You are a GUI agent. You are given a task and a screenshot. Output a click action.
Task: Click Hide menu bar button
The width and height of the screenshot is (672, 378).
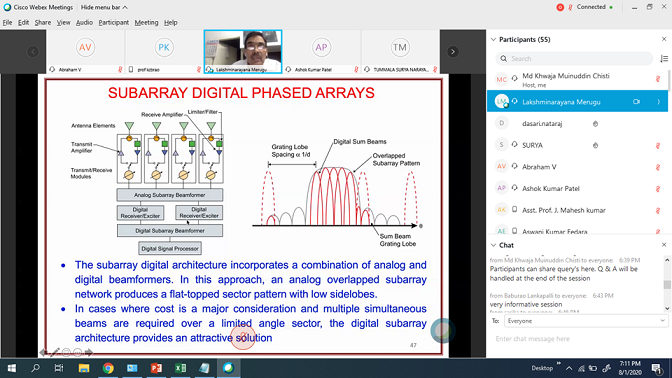coord(104,7)
